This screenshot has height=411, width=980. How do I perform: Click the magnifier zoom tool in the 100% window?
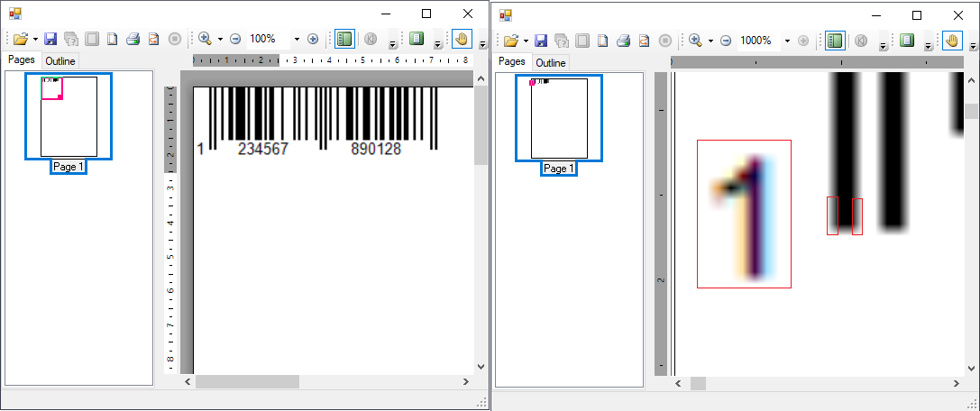coord(205,39)
